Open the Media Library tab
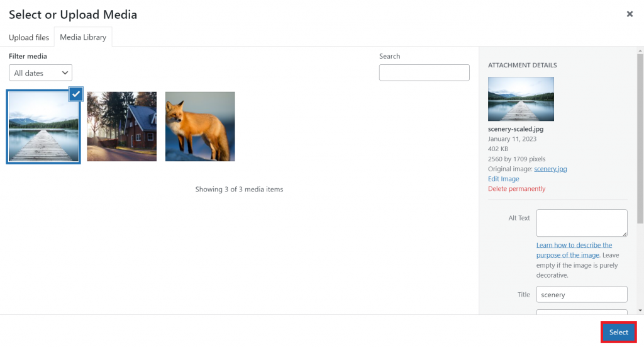Viewport: 644px width, 347px height. tap(83, 37)
